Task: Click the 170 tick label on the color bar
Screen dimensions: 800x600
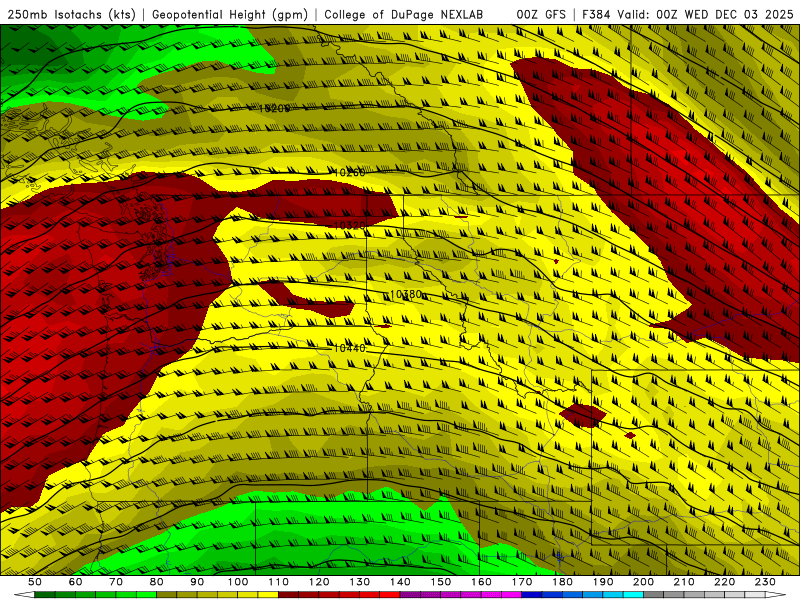Action: point(522,582)
